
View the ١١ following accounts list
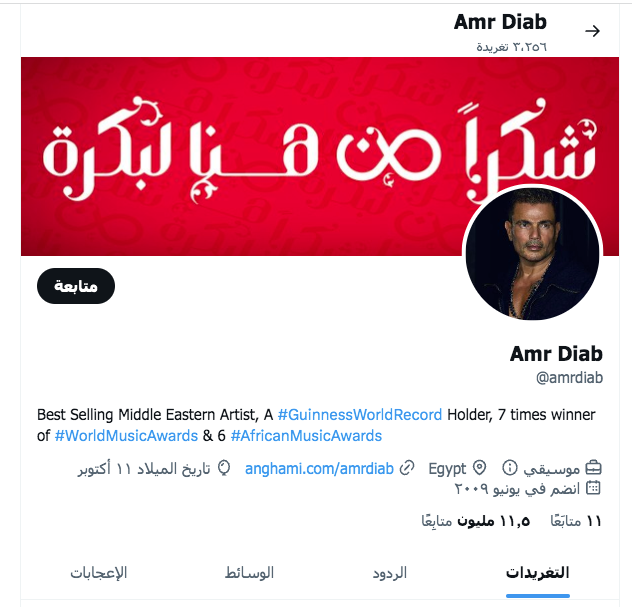pyautogui.click(x=576, y=521)
